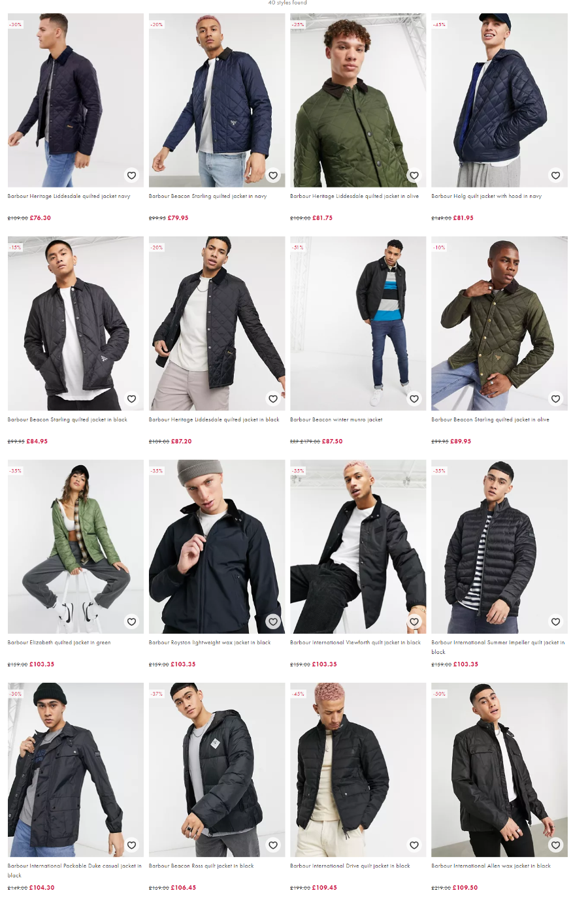The height and width of the screenshot is (897, 588).
Task: Save Barbour Royston wax jacket to wishlist
Action: (x=273, y=621)
